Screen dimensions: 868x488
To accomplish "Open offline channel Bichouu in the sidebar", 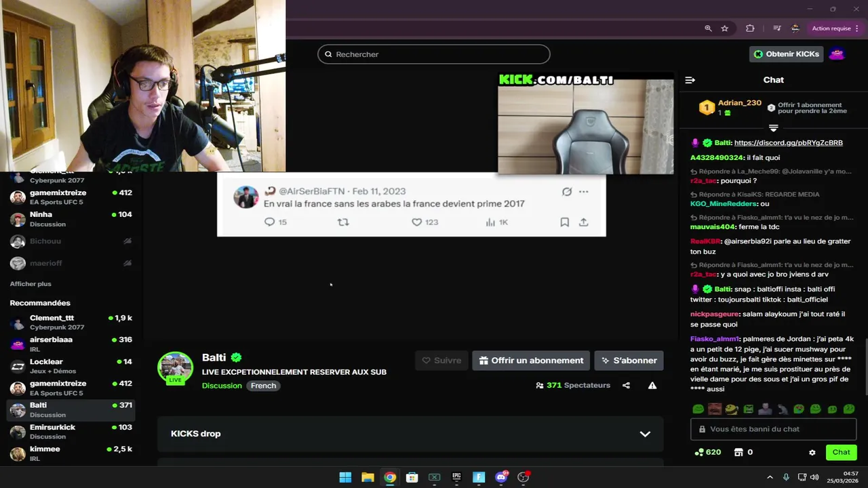I will 71,241.
